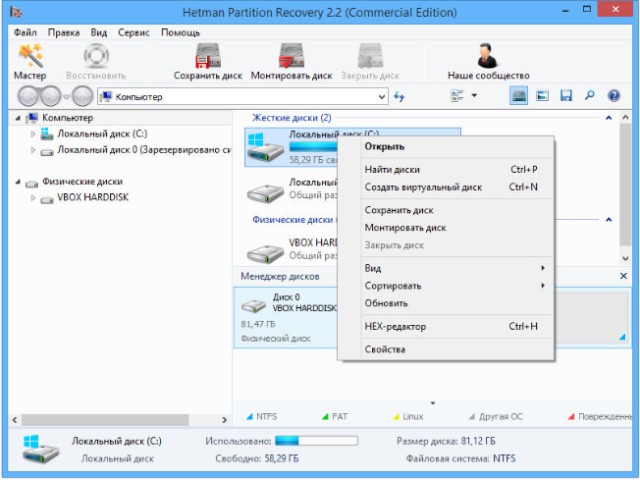
Task: Click the scroll-down arrow of disk list
Action: [x=625, y=258]
